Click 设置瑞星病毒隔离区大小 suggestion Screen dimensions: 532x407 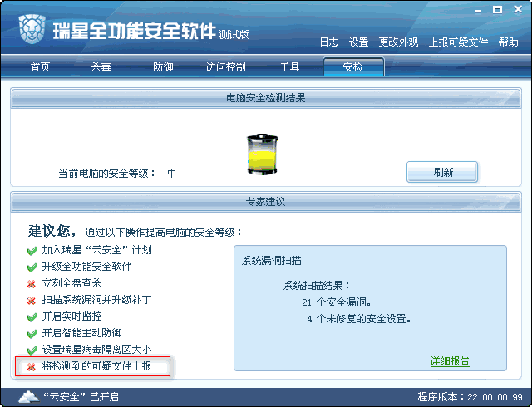(x=96, y=350)
